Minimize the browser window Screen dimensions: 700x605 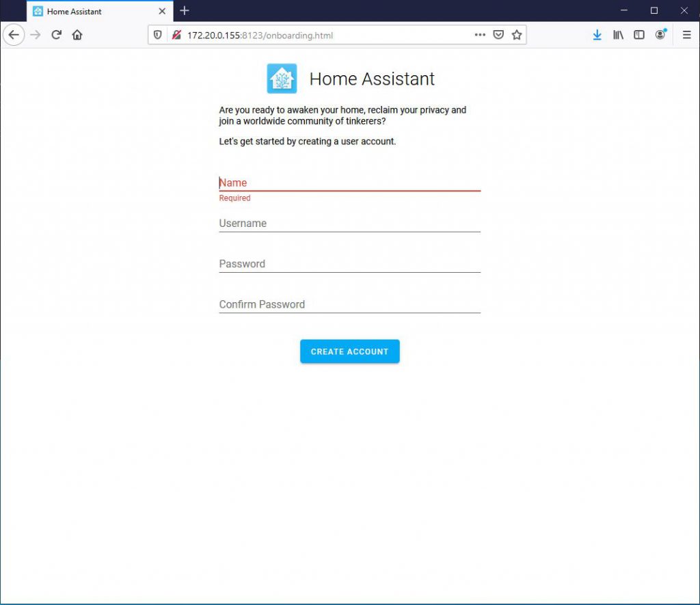(x=623, y=11)
